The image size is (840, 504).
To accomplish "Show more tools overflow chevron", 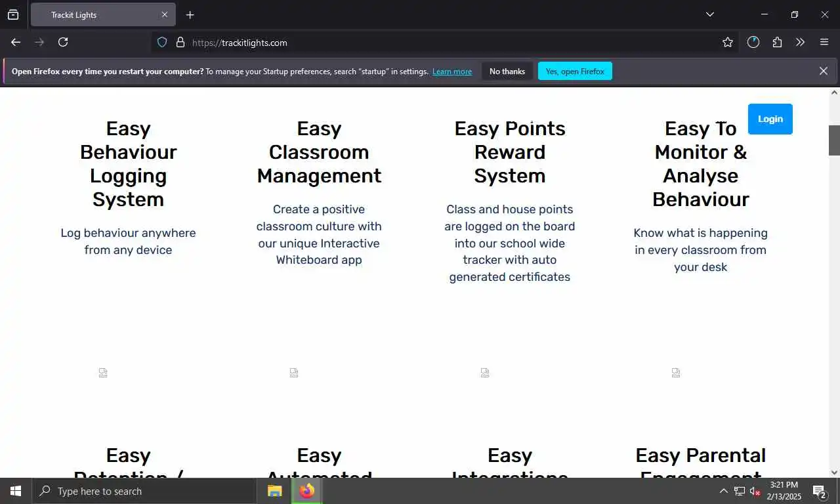I will (800, 43).
